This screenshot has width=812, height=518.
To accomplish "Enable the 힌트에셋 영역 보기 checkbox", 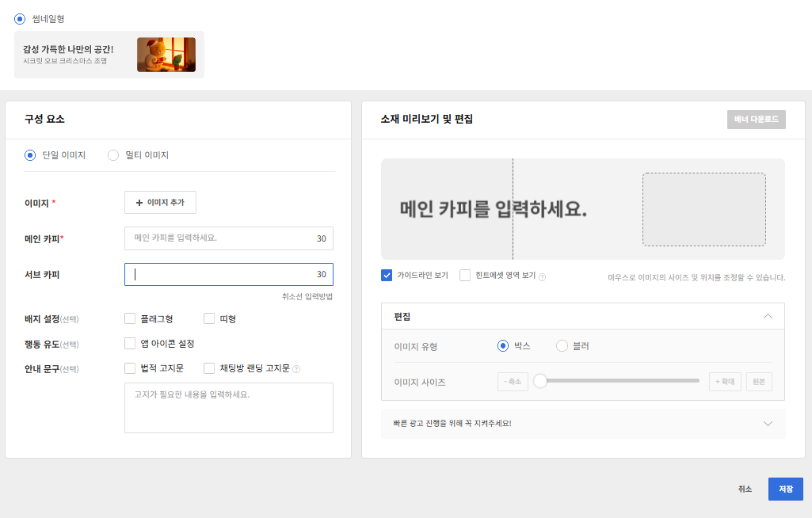I will tap(465, 276).
